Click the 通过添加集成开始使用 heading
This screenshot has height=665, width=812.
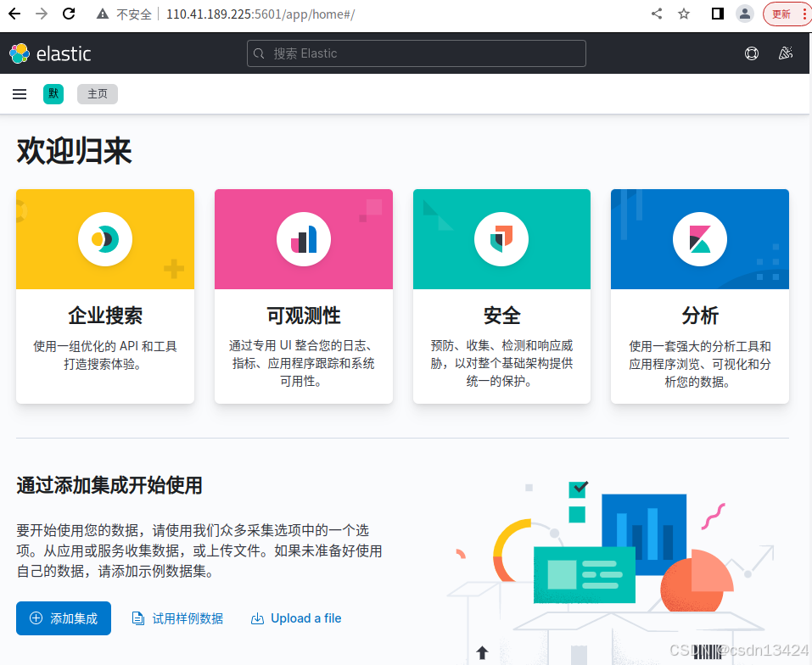coord(109,485)
